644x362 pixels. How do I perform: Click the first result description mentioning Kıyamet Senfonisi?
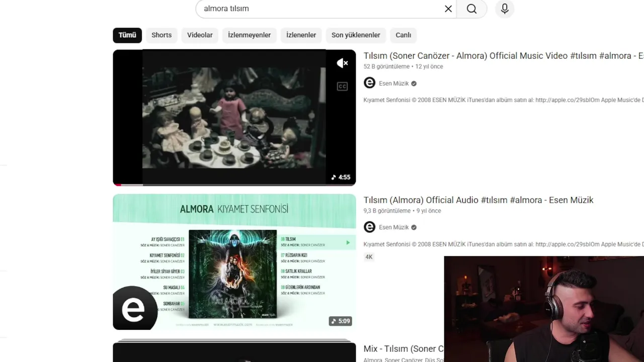(504, 100)
